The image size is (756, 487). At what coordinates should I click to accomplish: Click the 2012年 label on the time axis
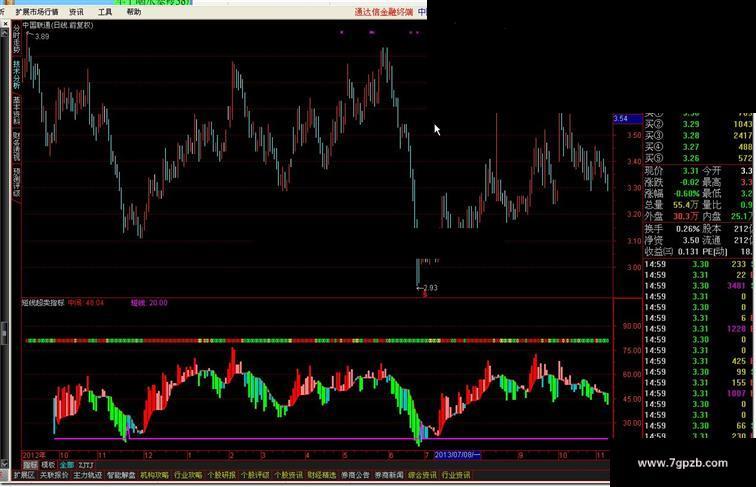point(34,455)
